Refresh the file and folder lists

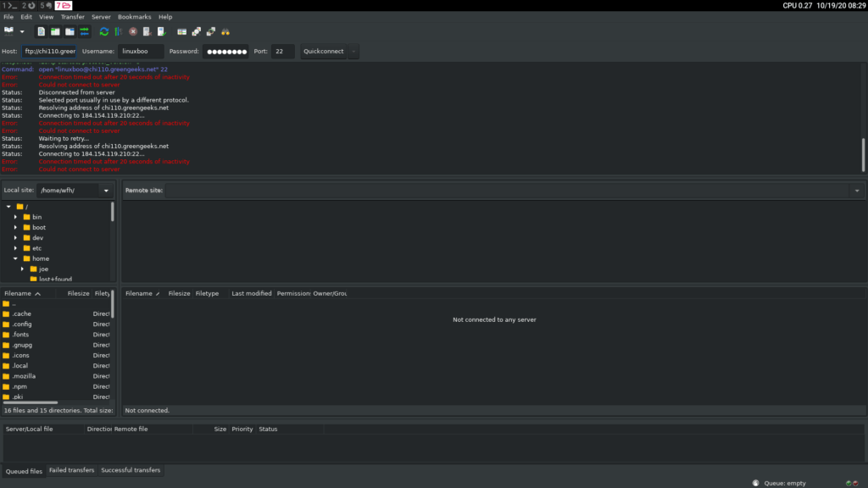103,31
